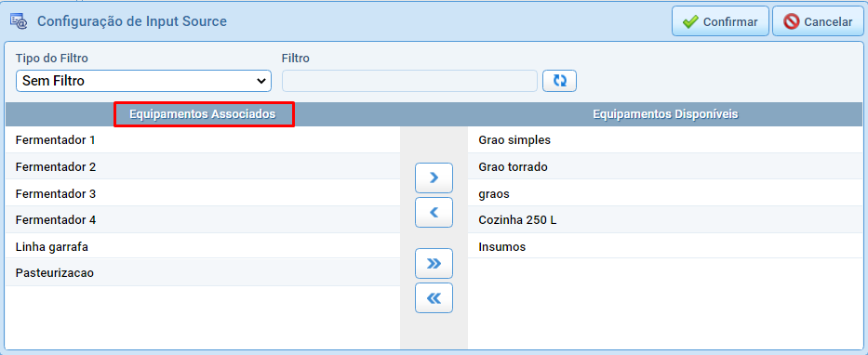Click the refresh filter icon button
868x355 pixels.
(x=560, y=81)
